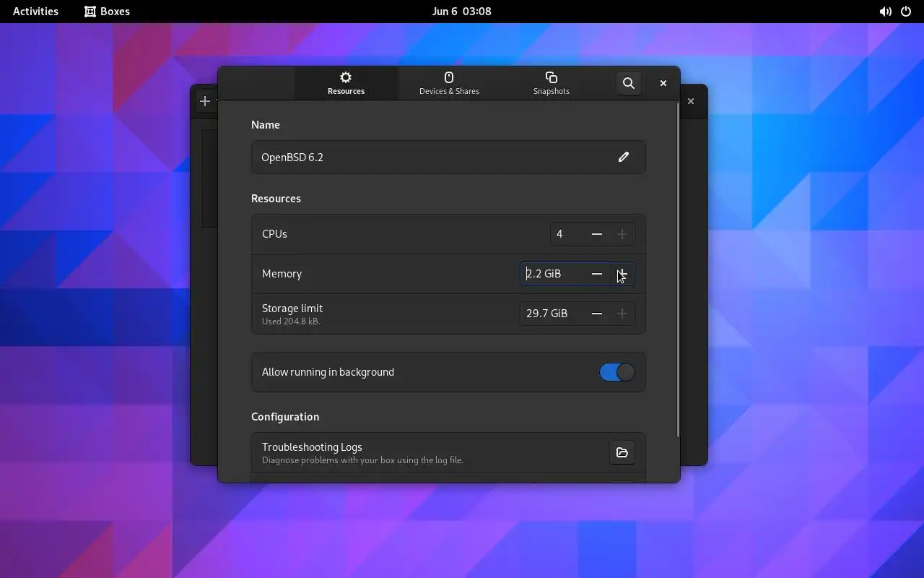924x578 pixels.
Task: Click the power icon in top bar
Action: [x=906, y=12]
